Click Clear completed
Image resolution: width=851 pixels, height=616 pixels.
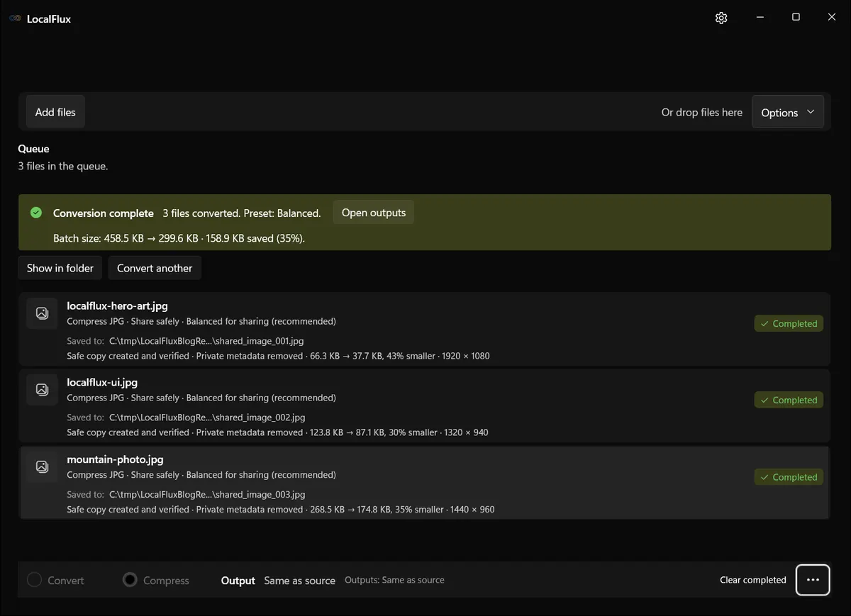(753, 580)
